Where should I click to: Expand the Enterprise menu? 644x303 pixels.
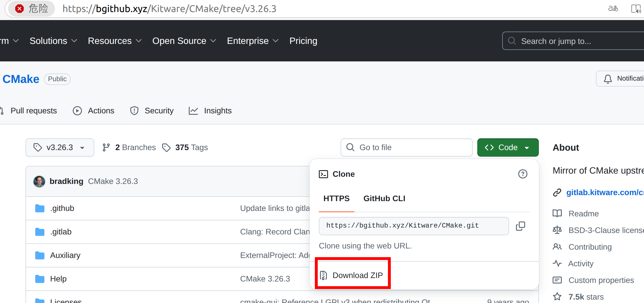[x=252, y=41]
